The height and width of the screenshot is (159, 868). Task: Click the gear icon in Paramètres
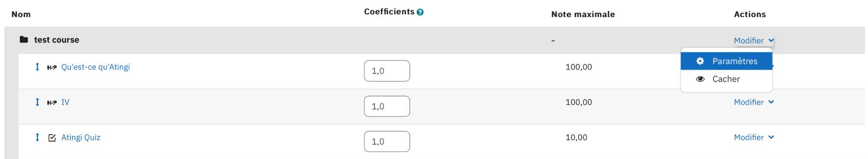coord(700,61)
